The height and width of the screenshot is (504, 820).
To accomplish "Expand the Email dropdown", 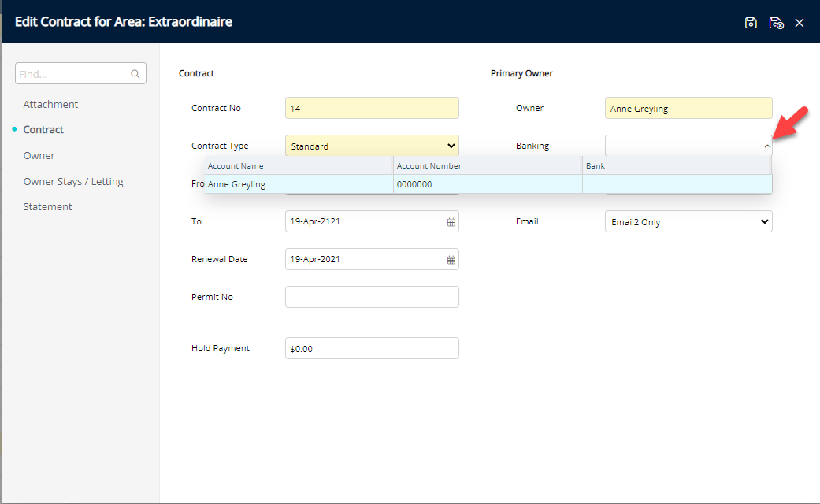I will (688, 222).
